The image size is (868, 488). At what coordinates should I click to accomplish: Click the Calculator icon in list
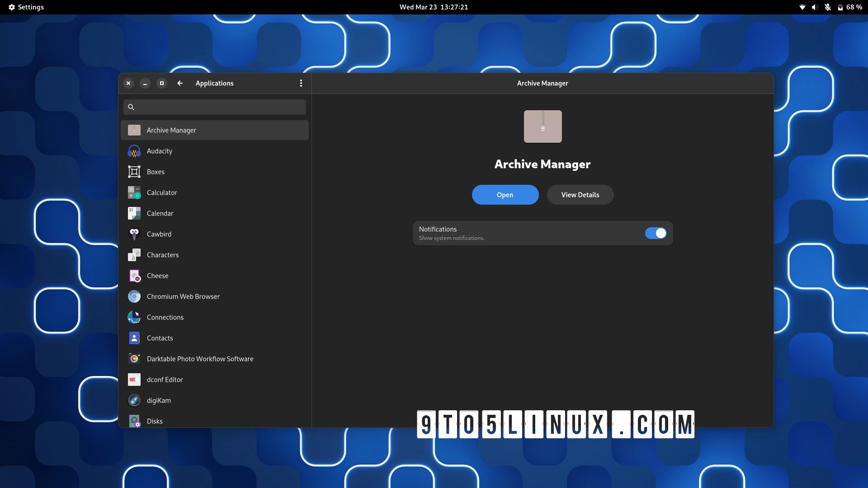134,192
